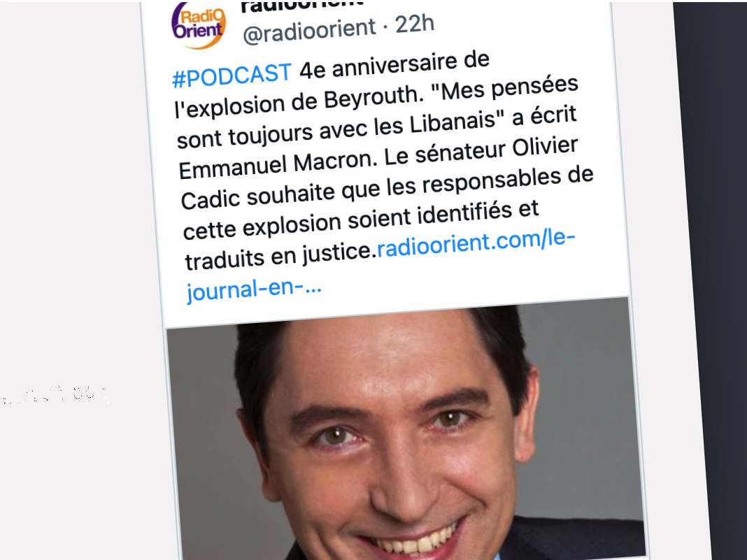Click the quote 'Mes pensées sont toujours'
This screenshot has height=560, width=747.
377,110
